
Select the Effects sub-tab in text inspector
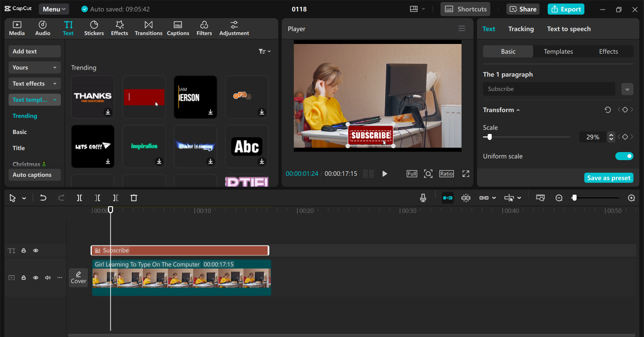tap(608, 51)
